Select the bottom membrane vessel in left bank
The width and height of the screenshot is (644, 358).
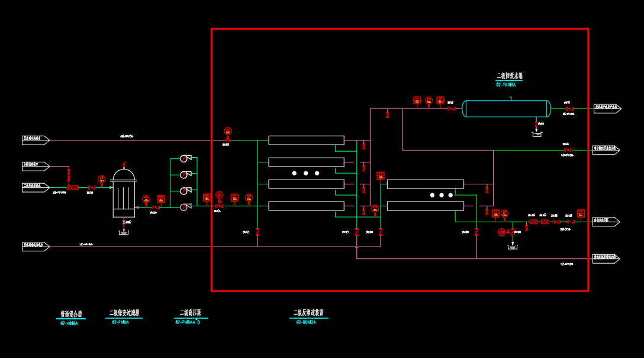pos(306,206)
